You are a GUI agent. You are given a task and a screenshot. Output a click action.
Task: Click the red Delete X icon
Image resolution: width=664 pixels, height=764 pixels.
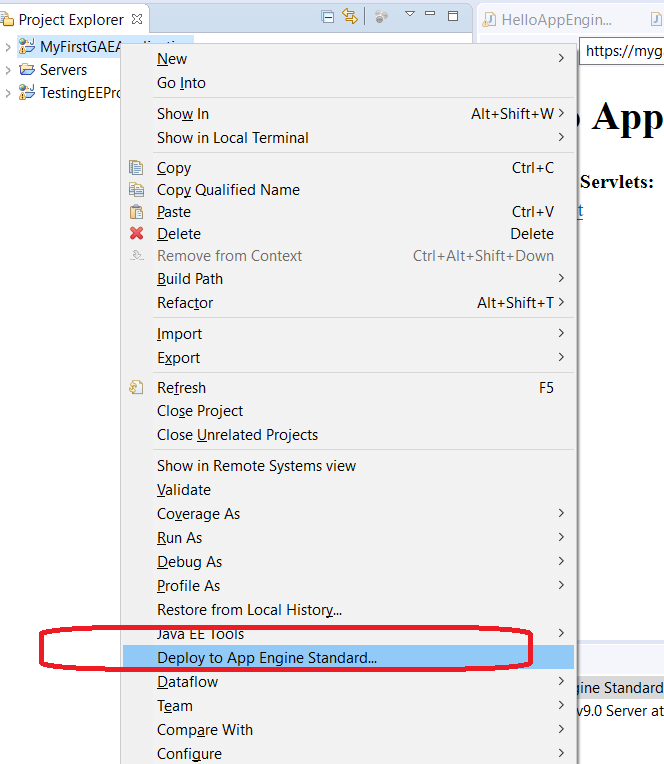pos(137,234)
